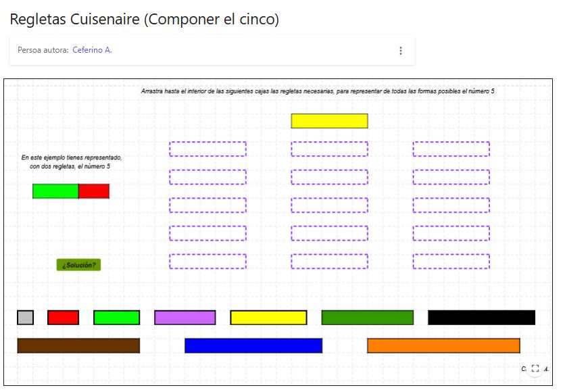
Task: Click the yellow rod placed above the boxes
Action: click(x=328, y=121)
